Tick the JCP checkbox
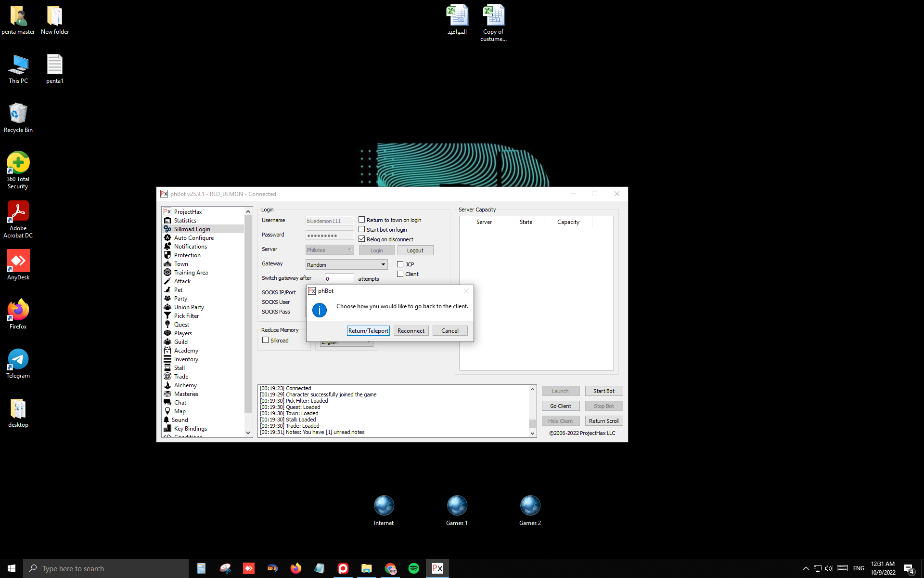The width and height of the screenshot is (924, 578). pos(400,264)
